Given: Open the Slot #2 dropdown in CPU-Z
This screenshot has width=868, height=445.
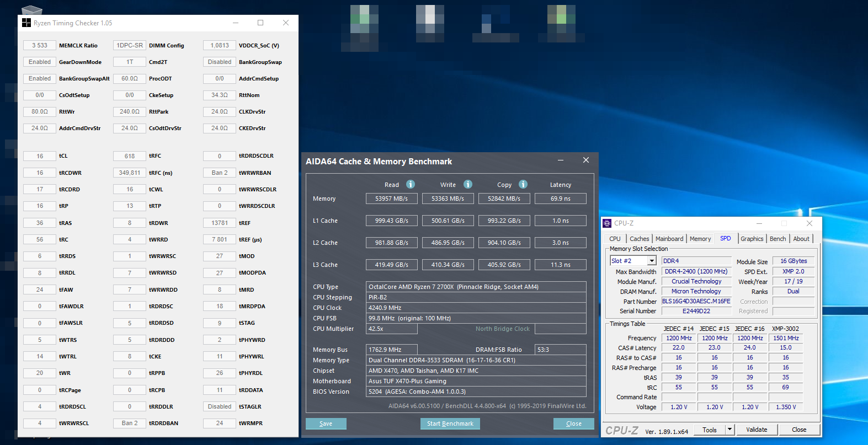Looking at the screenshot, I should coord(652,261).
